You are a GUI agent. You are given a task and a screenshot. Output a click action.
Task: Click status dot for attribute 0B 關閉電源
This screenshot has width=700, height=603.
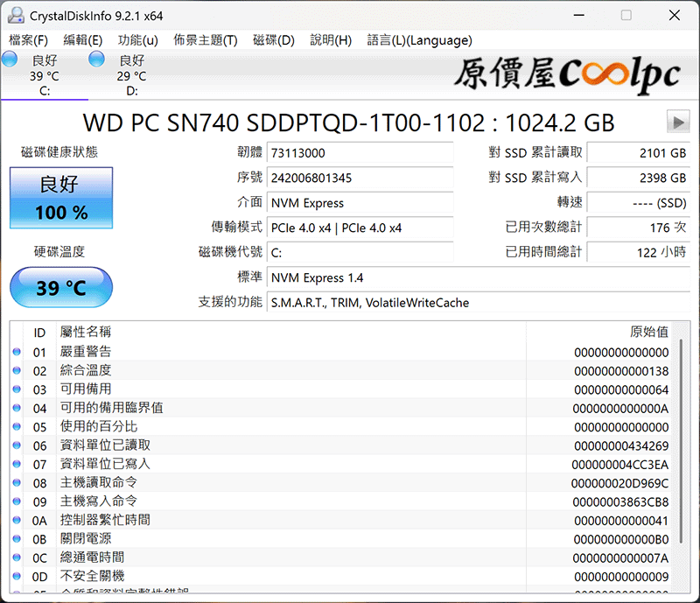(17, 540)
